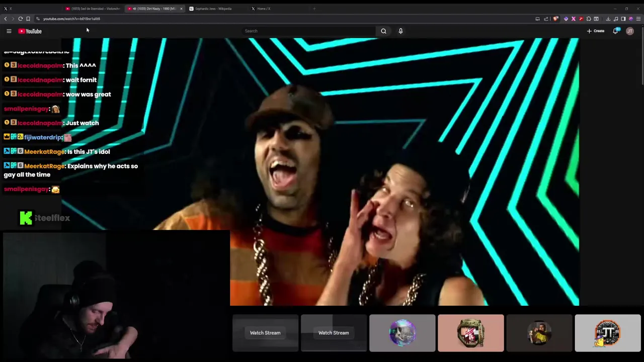Open YouTube notifications bell
The image size is (644, 362).
tap(615, 31)
